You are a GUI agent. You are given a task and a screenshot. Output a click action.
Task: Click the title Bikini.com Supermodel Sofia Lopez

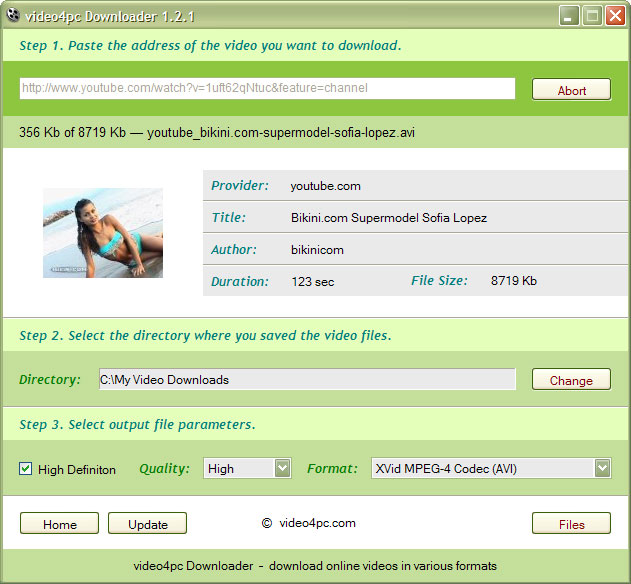389,218
